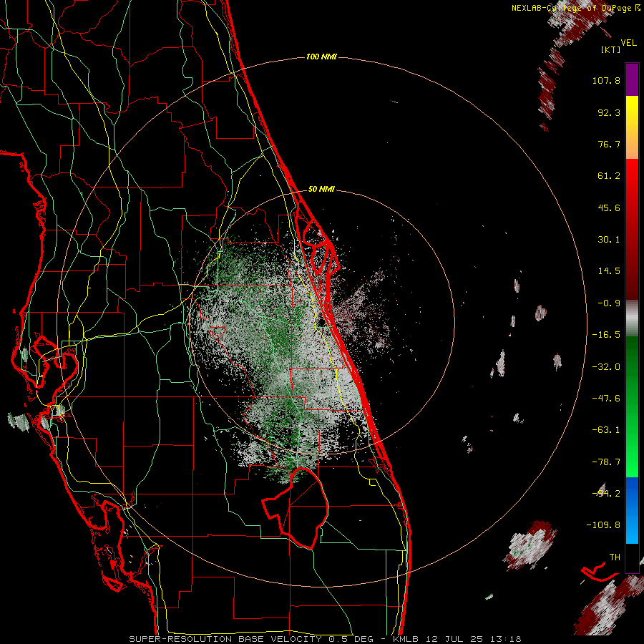Select the purple segment of the color bar
644x644 pixels.
tap(632, 79)
